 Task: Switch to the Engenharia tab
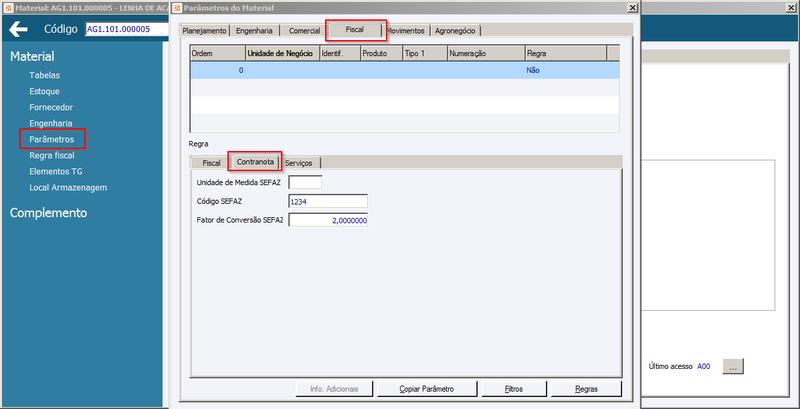coord(254,31)
